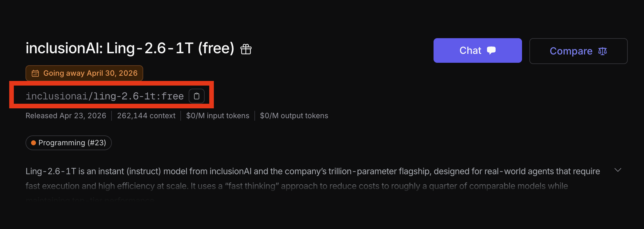Click the Going away April 30, 2026 badge
This screenshot has height=229, width=644.
[x=84, y=73]
